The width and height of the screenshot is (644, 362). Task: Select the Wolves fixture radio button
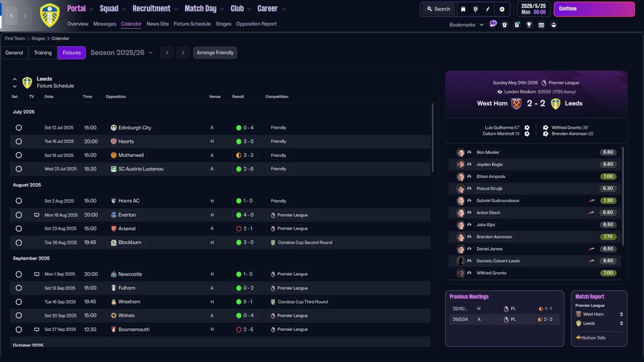coord(19,316)
